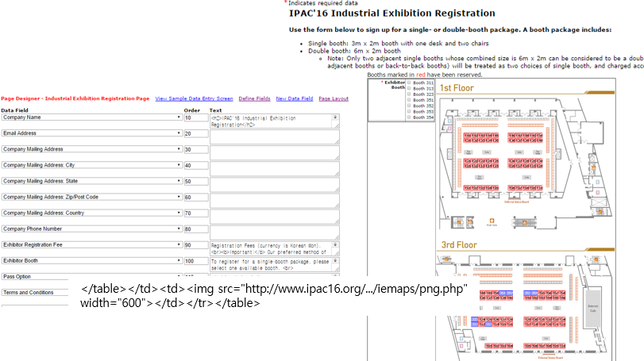
Task: Open the Exhibitor Booth data field dropdown
Action: coord(91,260)
